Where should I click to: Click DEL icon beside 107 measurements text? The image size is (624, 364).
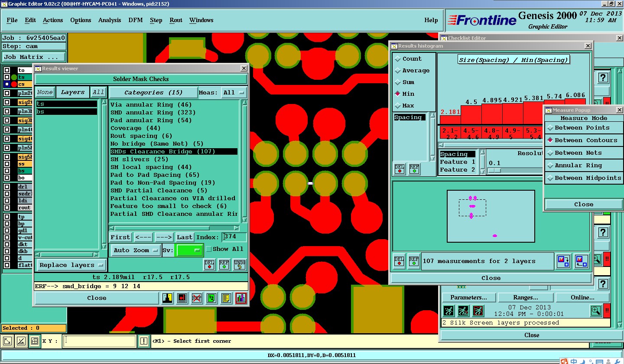point(399,261)
